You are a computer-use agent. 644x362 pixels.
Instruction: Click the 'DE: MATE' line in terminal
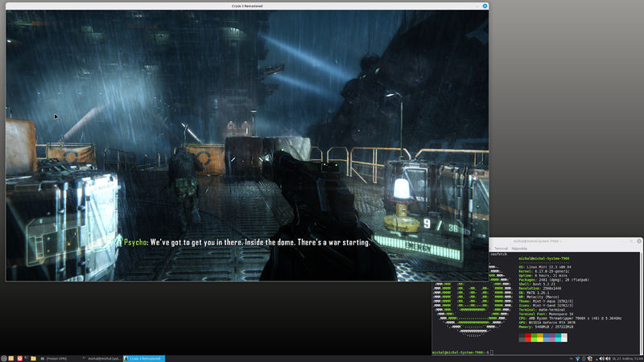pos(534,293)
